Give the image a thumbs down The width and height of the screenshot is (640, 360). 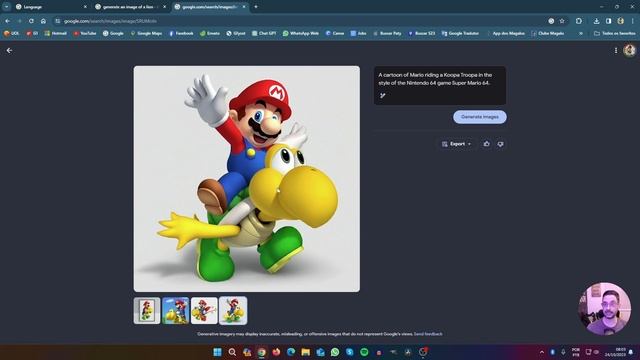pyautogui.click(x=500, y=144)
